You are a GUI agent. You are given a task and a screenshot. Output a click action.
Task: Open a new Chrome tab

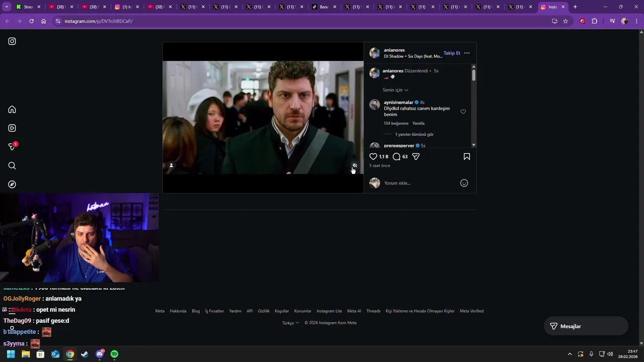575,7
